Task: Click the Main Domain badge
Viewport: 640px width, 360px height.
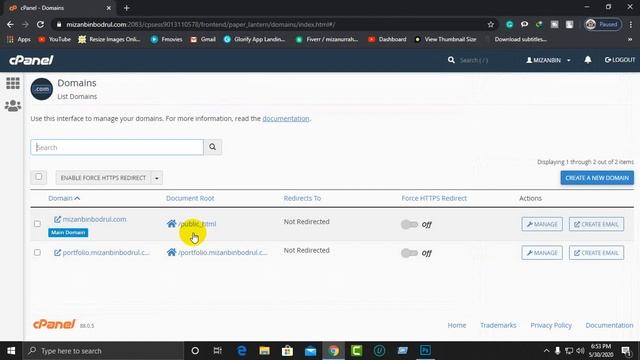Action: click(68, 233)
